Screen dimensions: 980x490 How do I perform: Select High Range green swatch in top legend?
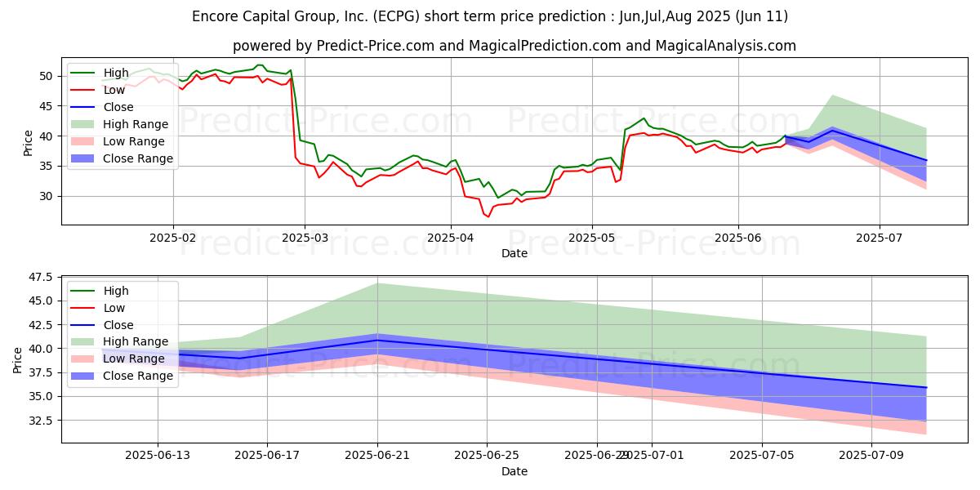coord(83,124)
